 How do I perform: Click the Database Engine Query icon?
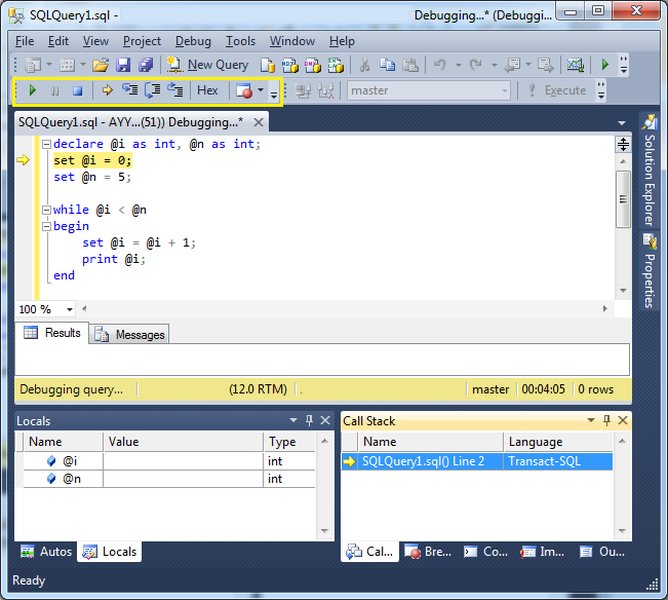point(268,65)
